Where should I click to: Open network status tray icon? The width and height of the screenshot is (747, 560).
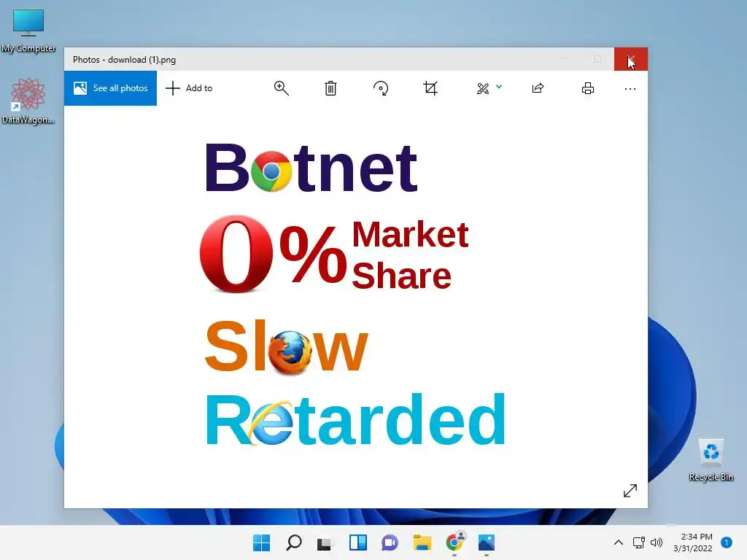coord(639,542)
